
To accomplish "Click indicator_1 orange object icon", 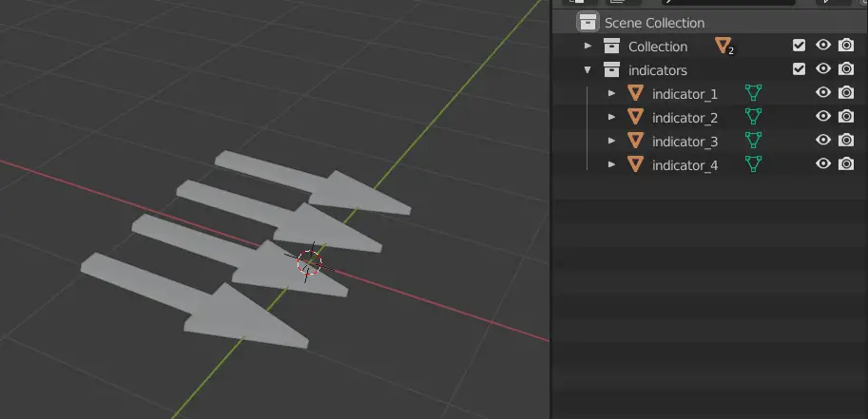I will tap(635, 93).
